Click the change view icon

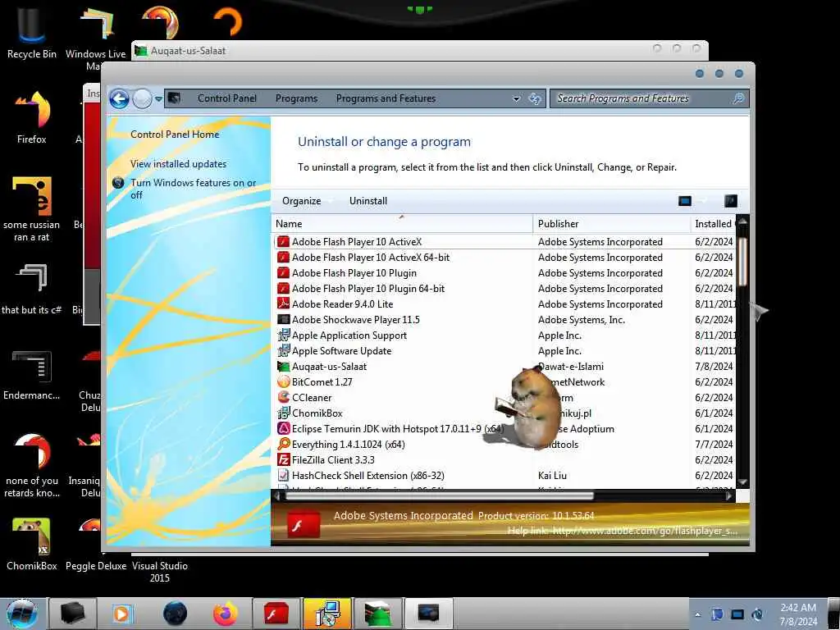[x=685, y=201]
